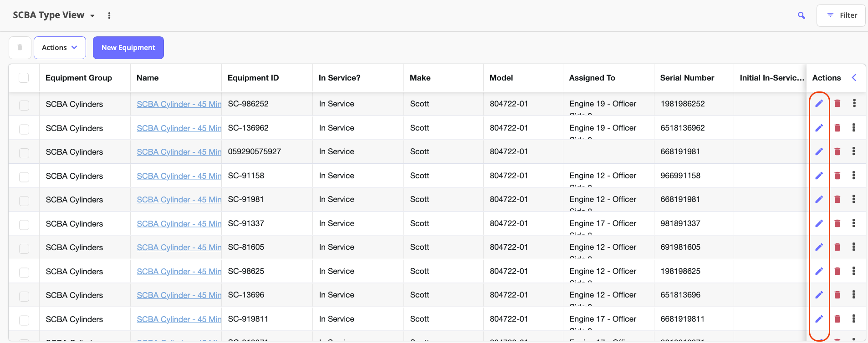Screen dimensions: 868x343
Task: Toggle the select-all checkbox in the table header
Action: pyautogui.click(x=24, y=78)
